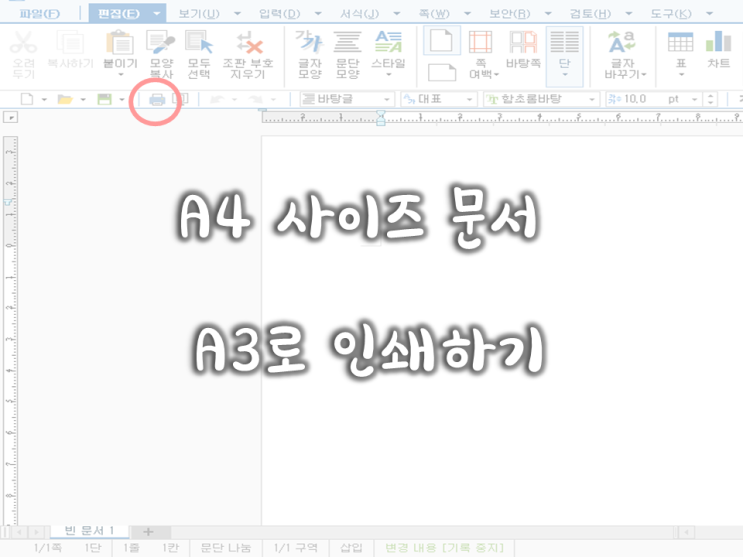Click the 복사하기 (Copy) icon
Screen dimensions: 743x557
pyautogui.click(x=70, y=42)
